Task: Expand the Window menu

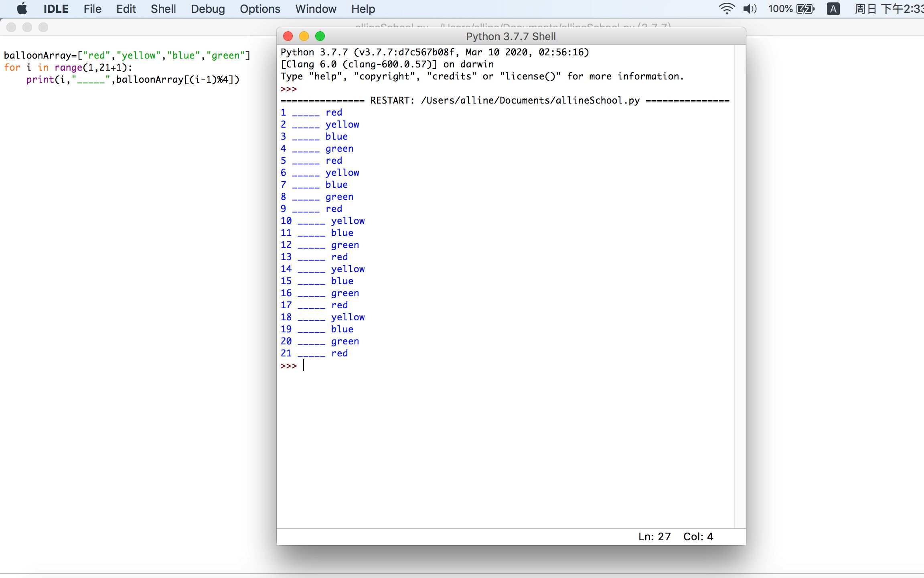Action: (316, 8)
